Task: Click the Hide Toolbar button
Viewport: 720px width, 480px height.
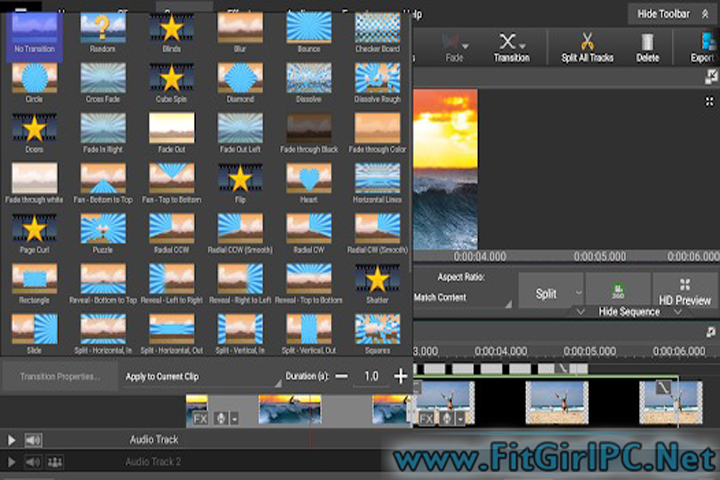Action: 669,13
